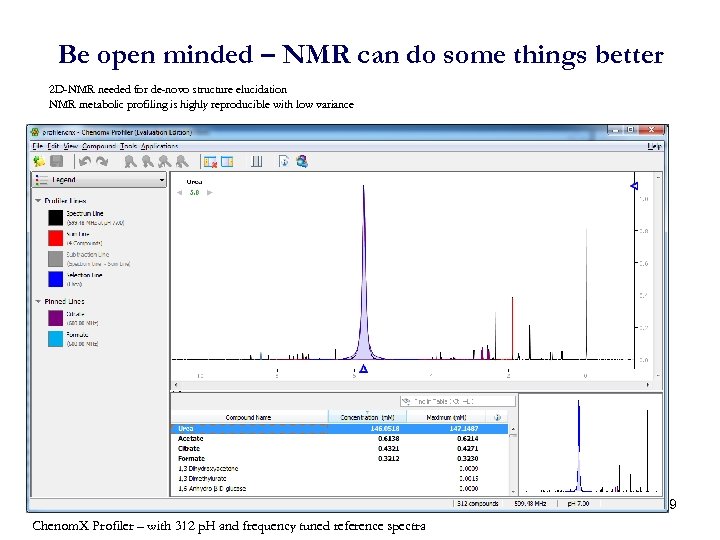The height and width of the screenshot is (540, 720).
Task: Click the grayed Save disk icon
Action: (x=56, y=161)
